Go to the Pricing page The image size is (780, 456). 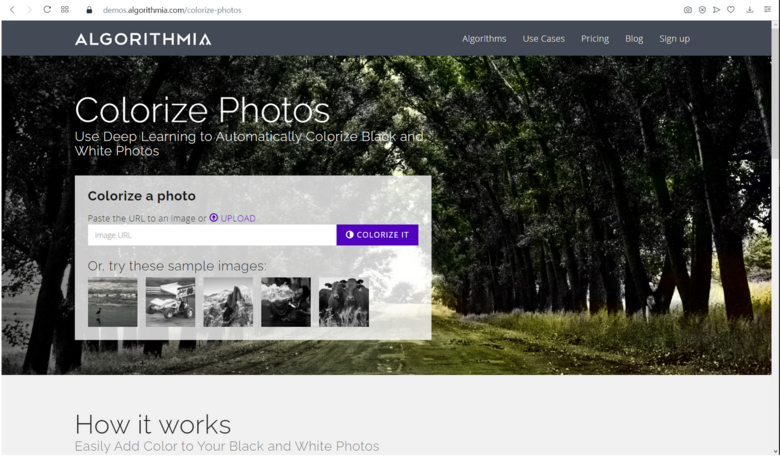[x=595, y=39]
